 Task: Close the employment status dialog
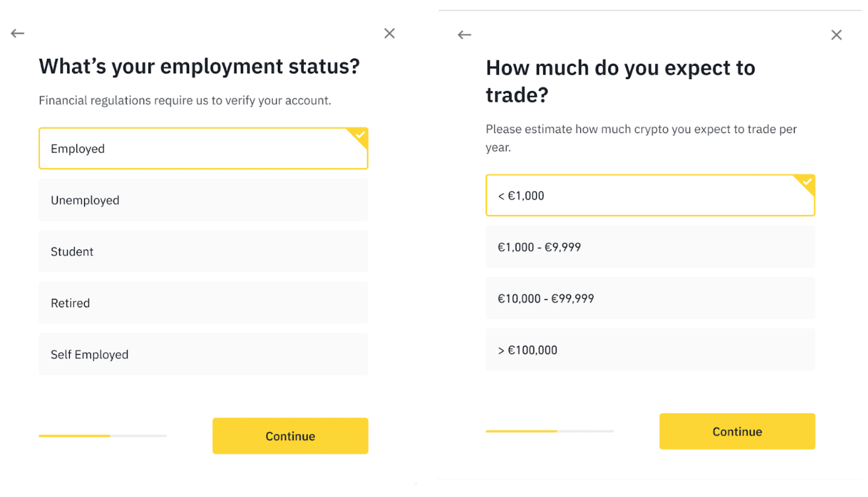click(x=390, y=33)
